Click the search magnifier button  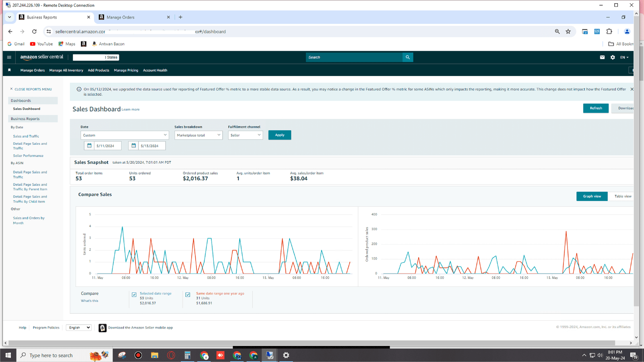[x=408, y=57]
